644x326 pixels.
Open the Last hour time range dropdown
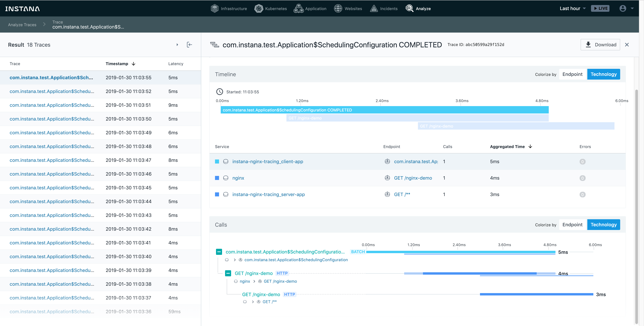pyautogui.click(x=572, y=9)
